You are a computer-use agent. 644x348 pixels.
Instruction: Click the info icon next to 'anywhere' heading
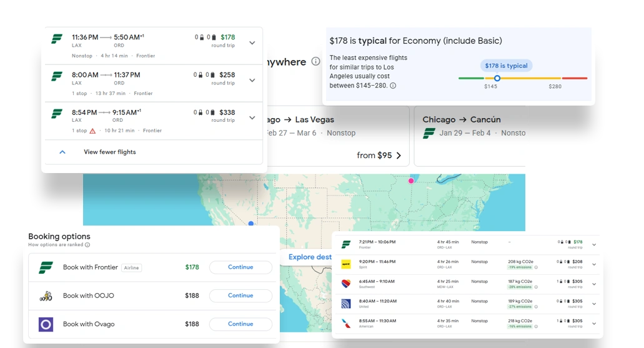[315, 62]
